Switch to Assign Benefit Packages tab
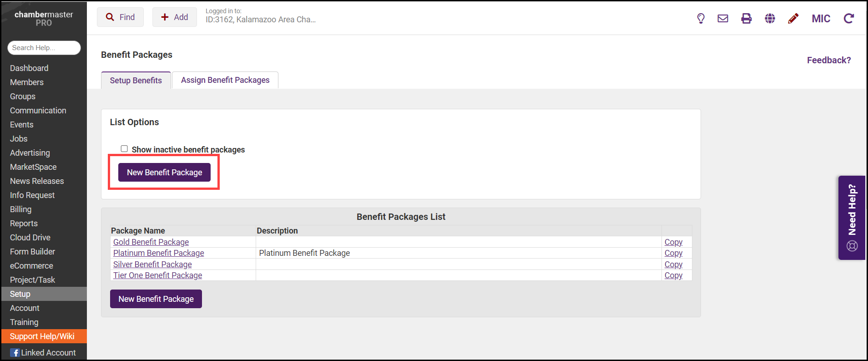 coord(225,80)
